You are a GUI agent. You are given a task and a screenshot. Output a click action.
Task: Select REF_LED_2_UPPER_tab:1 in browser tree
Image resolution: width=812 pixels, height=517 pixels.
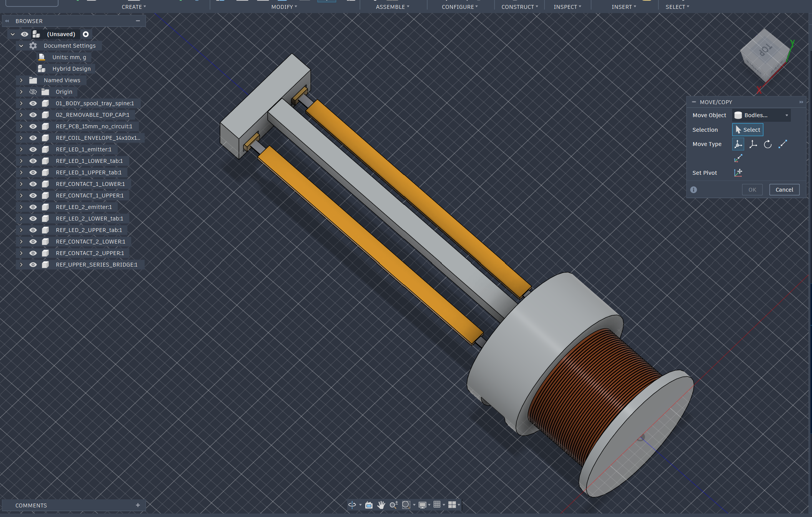click(89, 230)
